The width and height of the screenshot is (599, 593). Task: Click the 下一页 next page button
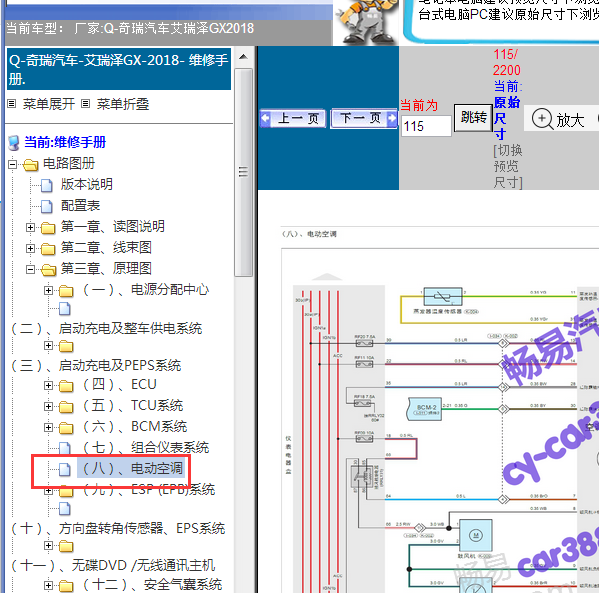click(x=364, y=118)
